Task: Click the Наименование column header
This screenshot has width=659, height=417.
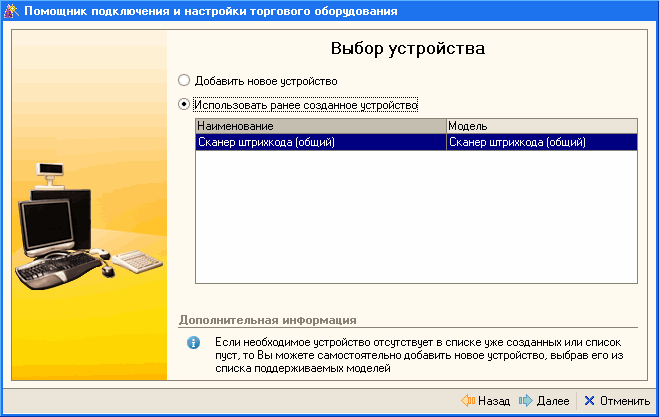Action: click(319, 127)
